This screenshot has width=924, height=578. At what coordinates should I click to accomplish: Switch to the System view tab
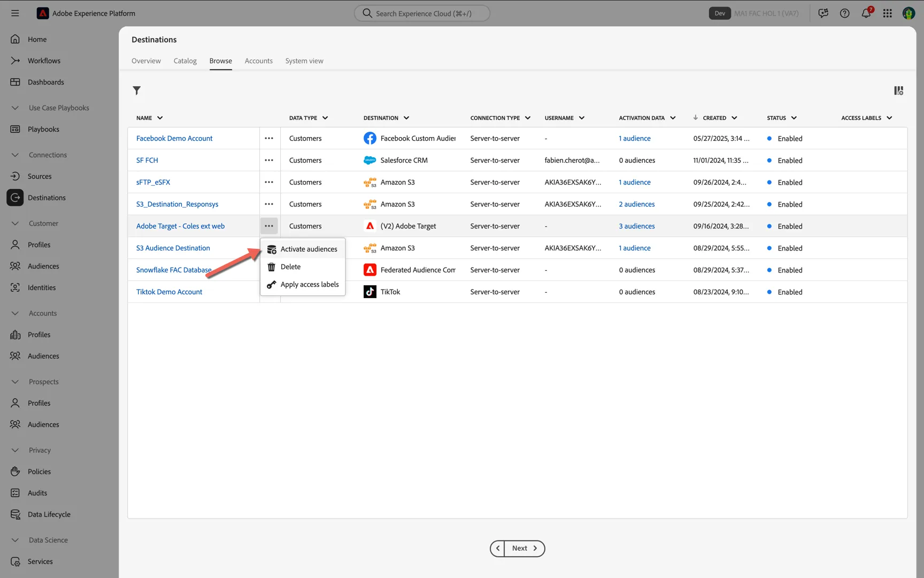click(x=304, y=60)
